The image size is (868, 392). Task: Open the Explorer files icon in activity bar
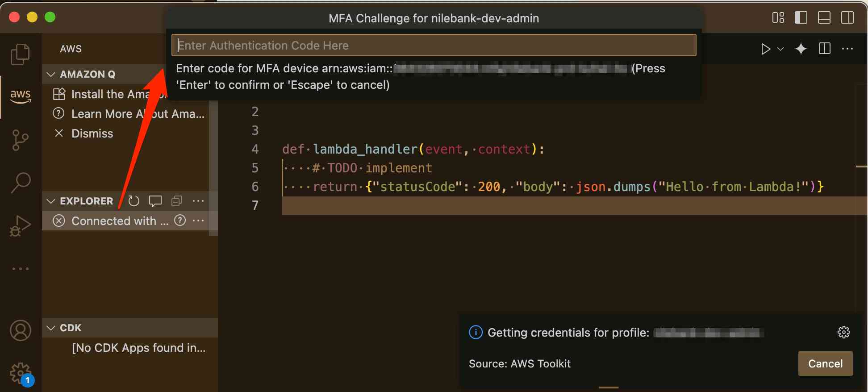point(20,54)
